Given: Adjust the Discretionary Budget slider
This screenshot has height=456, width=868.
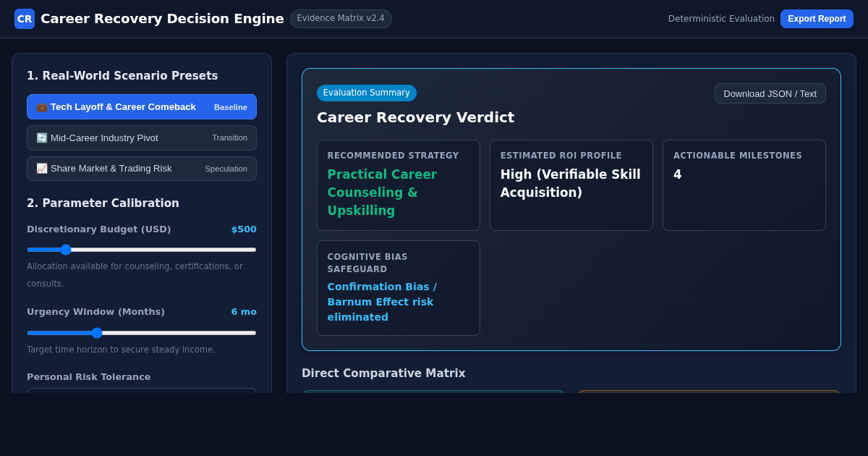Looking at the screenshot, I should pyautogui.click(x=142, y=250).
